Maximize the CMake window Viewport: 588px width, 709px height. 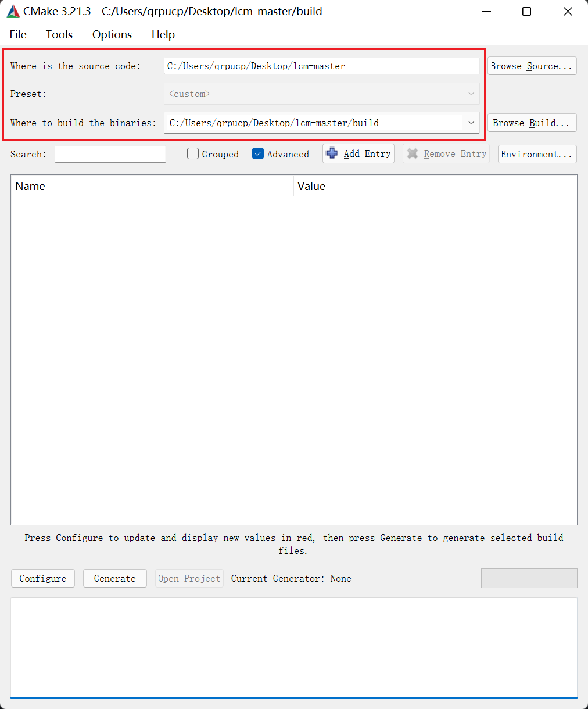tap(527, 12)
